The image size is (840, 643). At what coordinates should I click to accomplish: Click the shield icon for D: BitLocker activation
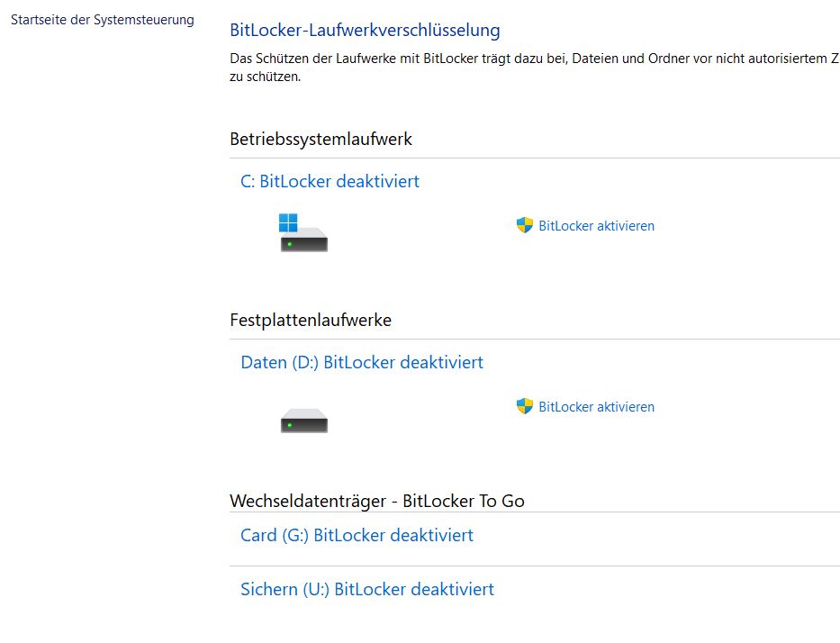tap(525, 406)
